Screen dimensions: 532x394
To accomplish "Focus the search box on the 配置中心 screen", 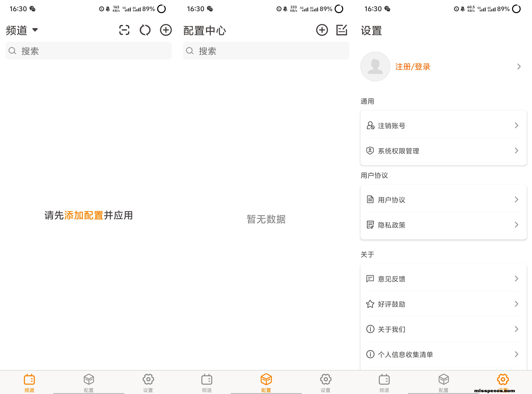I will (x=266, y=51).
